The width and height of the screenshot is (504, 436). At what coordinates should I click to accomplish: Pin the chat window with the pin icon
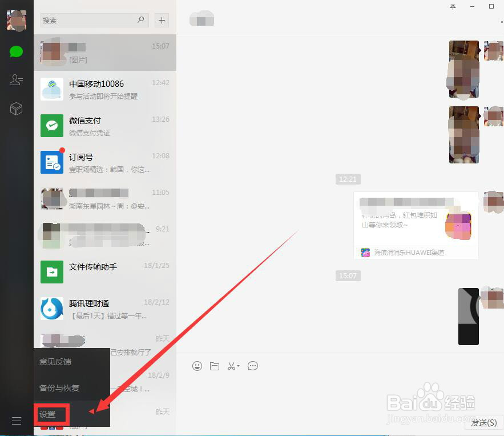click(x=453, y=7)
